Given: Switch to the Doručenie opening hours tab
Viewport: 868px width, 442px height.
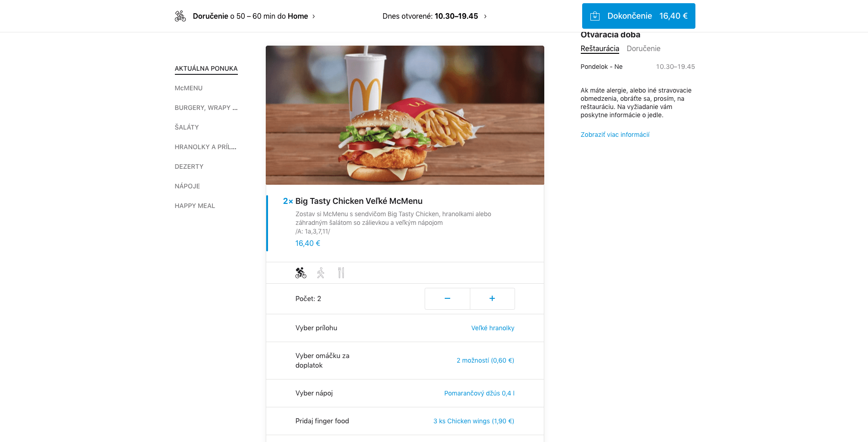Looking at the screenshot, I should (643, 48).
